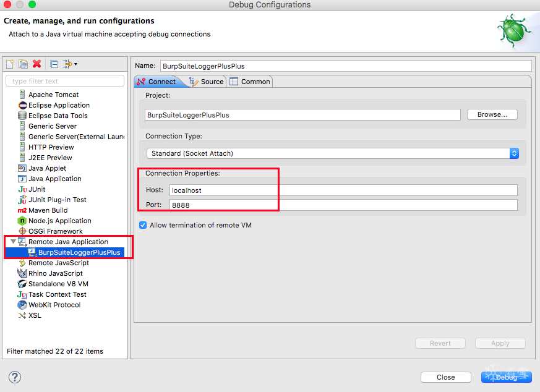540x392 pixels.
Task: Click the Node.js Application icon
Action: [22, 221]
